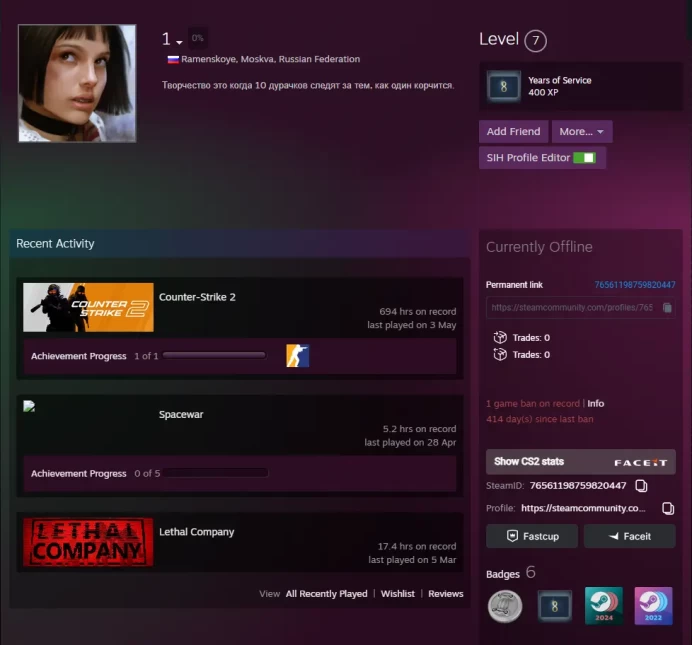Click Add Friend button
The width and height of the screenshot is (692, 645).
(513, 131)
